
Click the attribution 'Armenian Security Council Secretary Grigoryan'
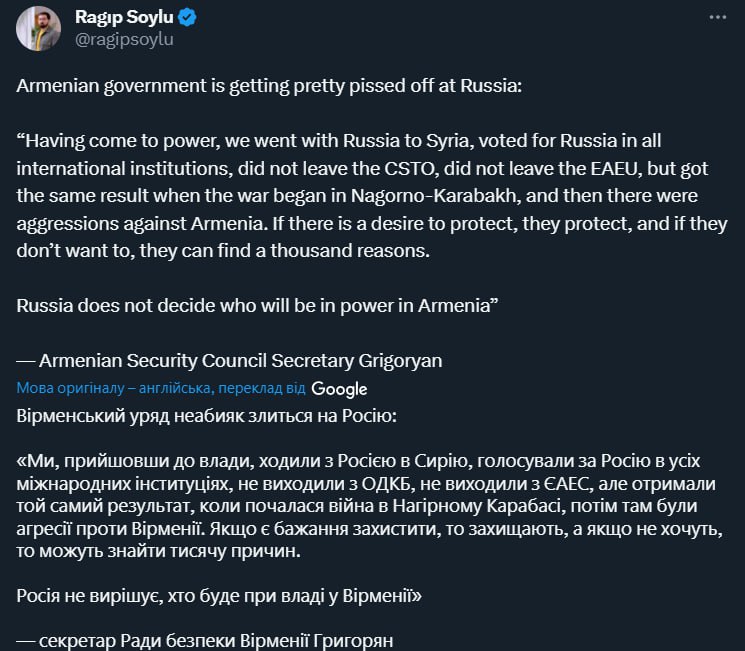tap(229, 360)
